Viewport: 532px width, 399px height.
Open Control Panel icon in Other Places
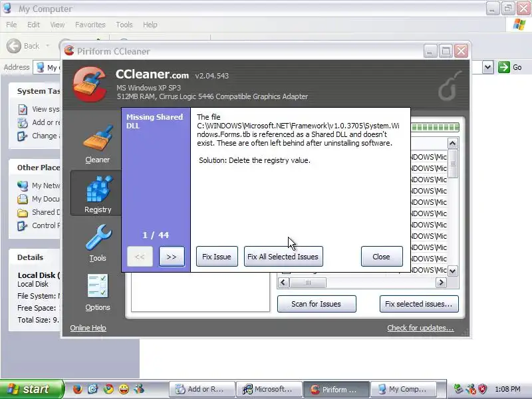[x=23, y=225]
